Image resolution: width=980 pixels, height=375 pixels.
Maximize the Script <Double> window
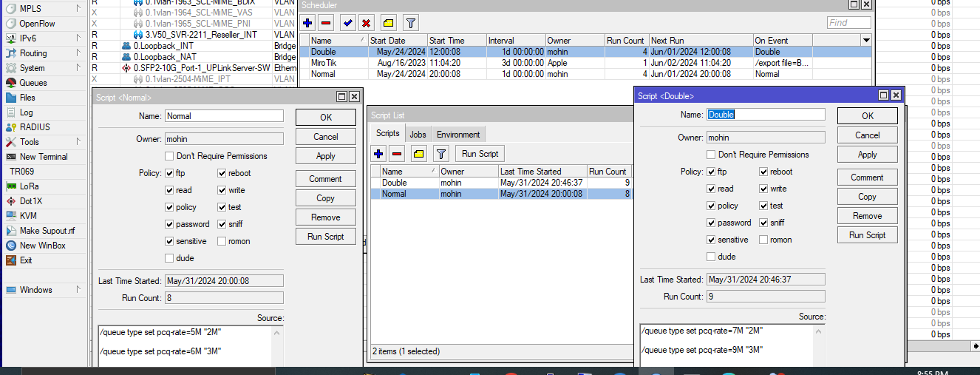pos(883,95)
